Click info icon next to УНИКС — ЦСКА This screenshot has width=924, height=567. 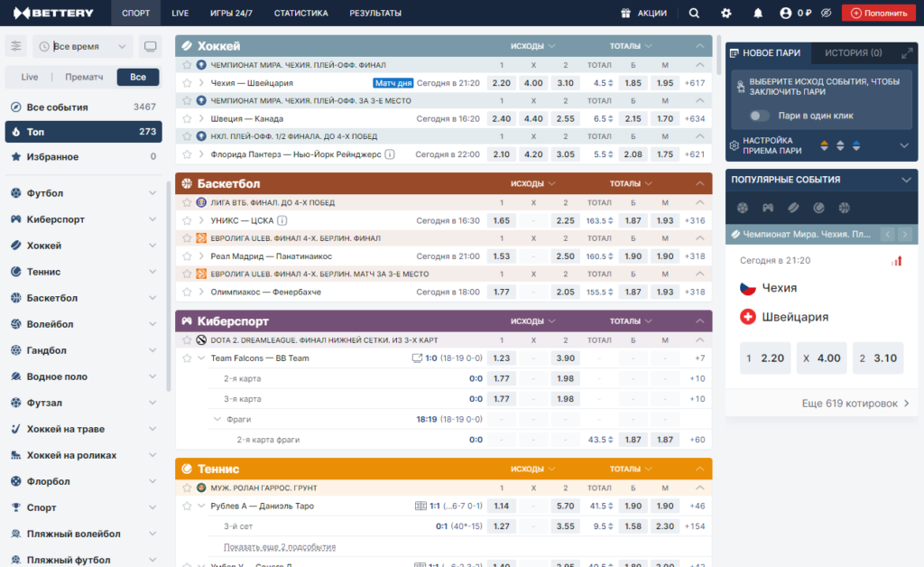282,220
